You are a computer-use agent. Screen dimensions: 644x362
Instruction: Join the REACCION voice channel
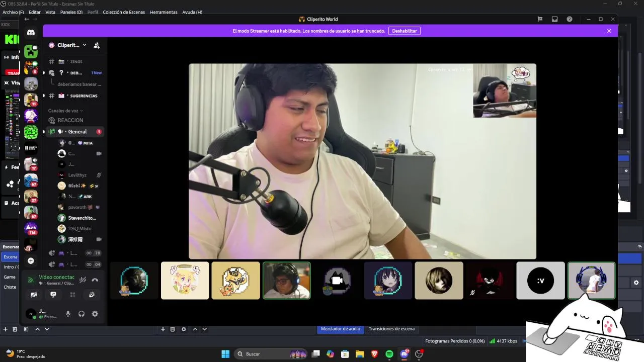[x=74, y=120]
